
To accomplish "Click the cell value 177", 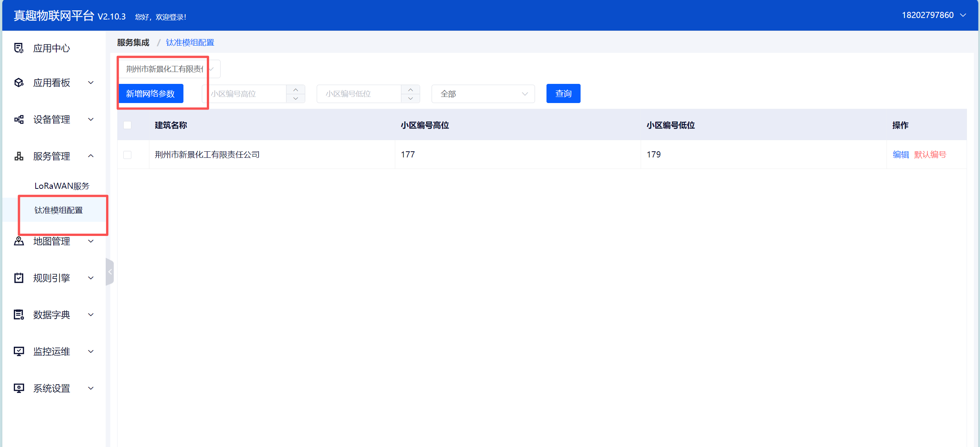I will 408,154.
